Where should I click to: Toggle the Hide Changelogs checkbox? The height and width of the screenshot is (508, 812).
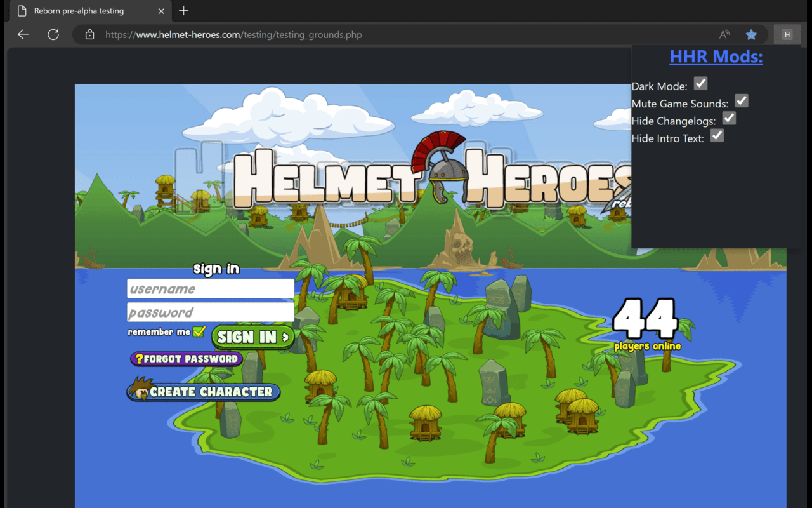[x=730, y=118]
